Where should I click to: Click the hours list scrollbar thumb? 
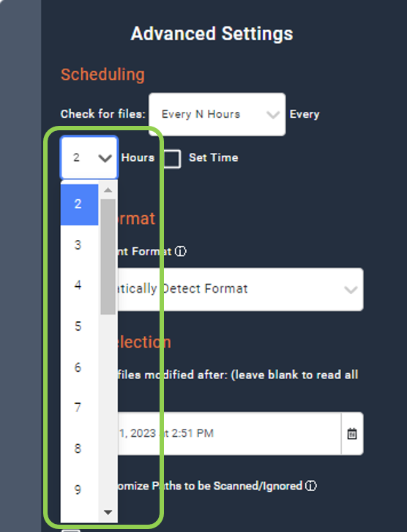click(108, 257)
